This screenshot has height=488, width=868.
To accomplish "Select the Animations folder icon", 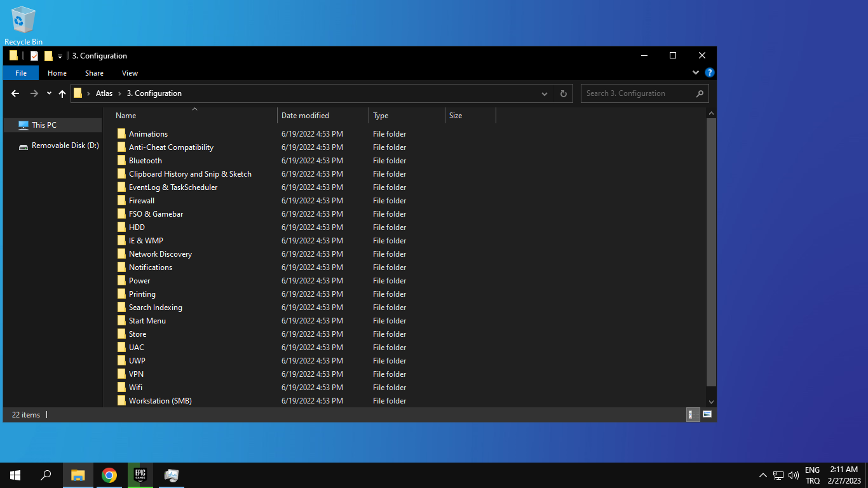I will click(122, 134).
